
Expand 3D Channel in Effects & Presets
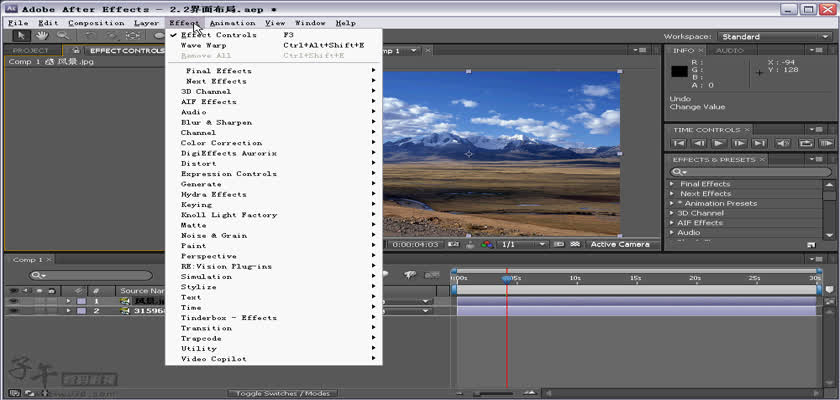(x=672, y=213)
